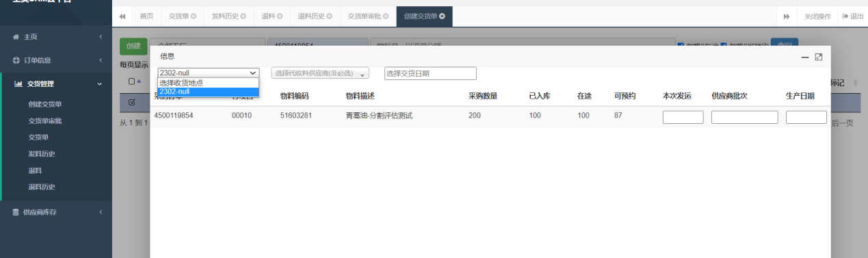Switch to the 交货单审批 tab
Screen dimensions: 868x258
pyautogui.click(x=368, y=16)
